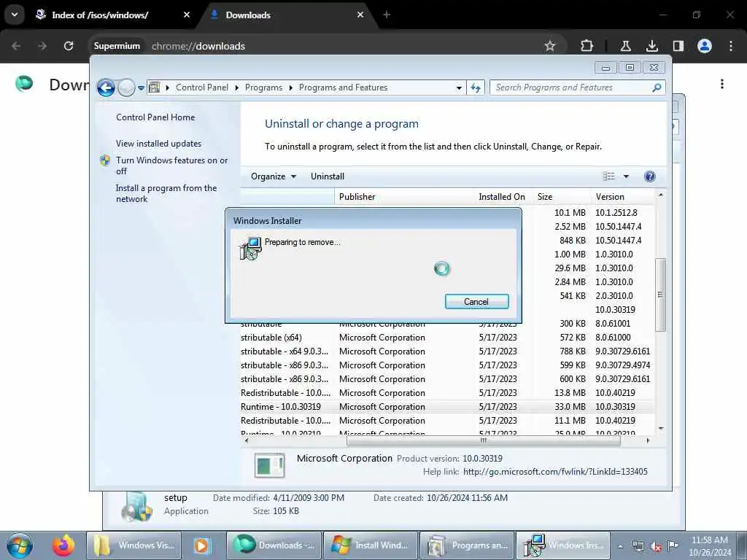Open the help link go.microsoft.com URL
The height and width of the screenshot is (560, 747).
555,472
